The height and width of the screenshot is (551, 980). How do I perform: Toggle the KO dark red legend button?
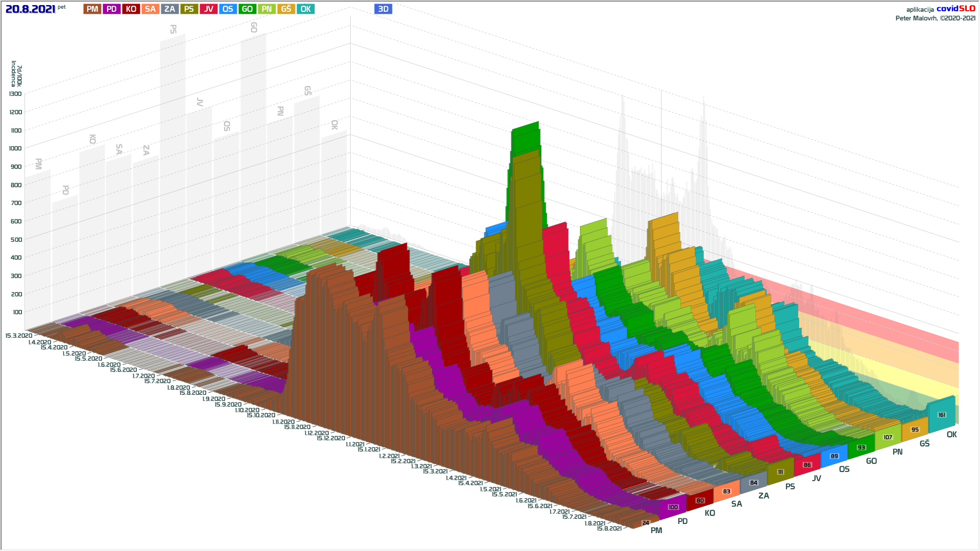[x=131, y=9]
